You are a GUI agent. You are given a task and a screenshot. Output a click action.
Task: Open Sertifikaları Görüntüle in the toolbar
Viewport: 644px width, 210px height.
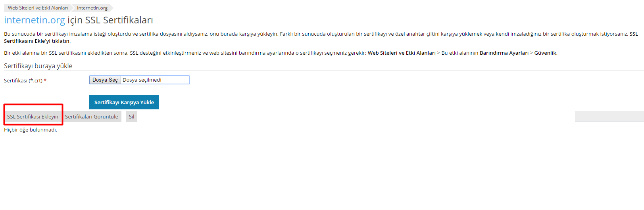click(92, 116)
